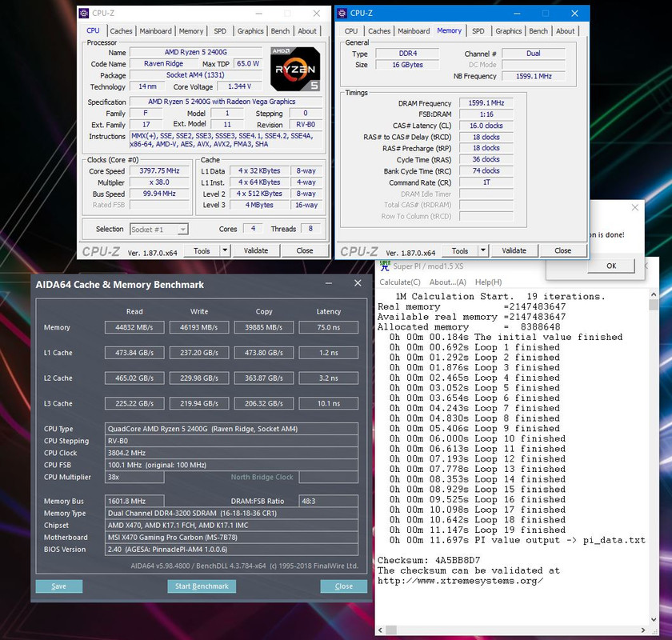Click up arrow on Super PI vertical scrollbar
The width and height of the screenshot is (672, 640).
click(654, 294)
